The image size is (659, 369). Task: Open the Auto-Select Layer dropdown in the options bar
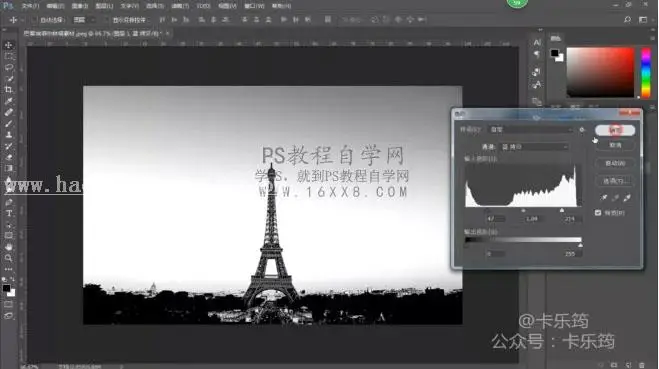84,20
